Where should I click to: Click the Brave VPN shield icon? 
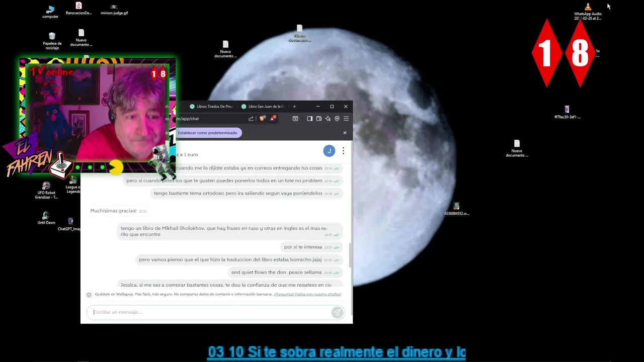click(337, 119)
